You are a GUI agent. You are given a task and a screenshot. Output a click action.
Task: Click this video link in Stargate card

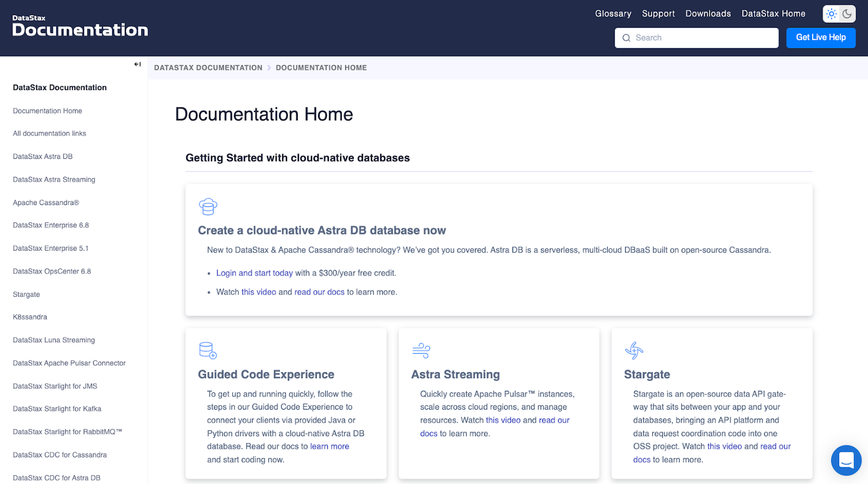(724, 447)
